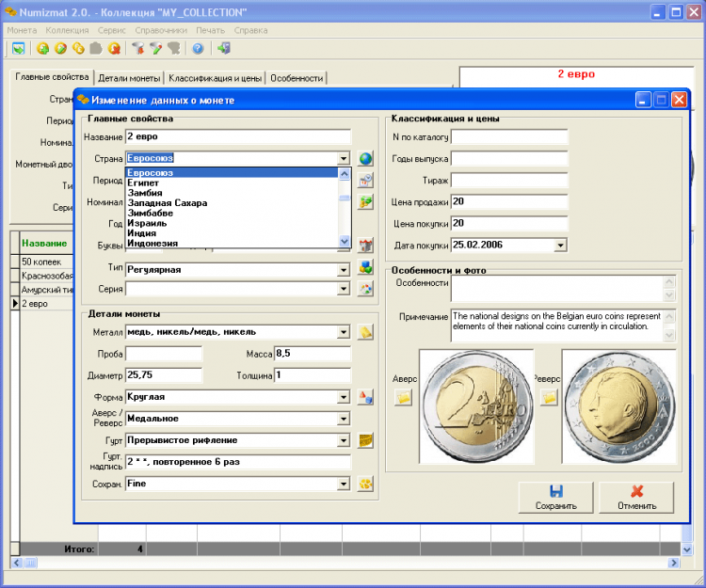The width and height of the screenshot is (706, 588).
Task: Browse reverse image with Реверс folder icon
Action: click(550, 398)
